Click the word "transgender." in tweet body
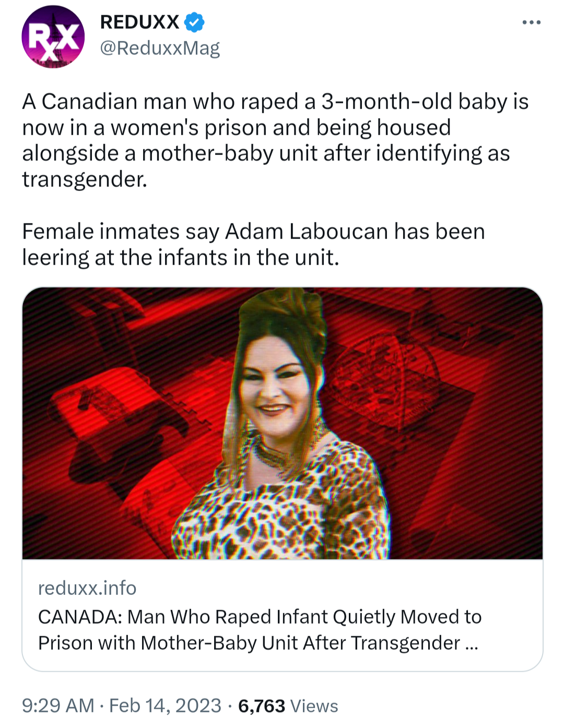564x728 pixels. pos(85,179)
